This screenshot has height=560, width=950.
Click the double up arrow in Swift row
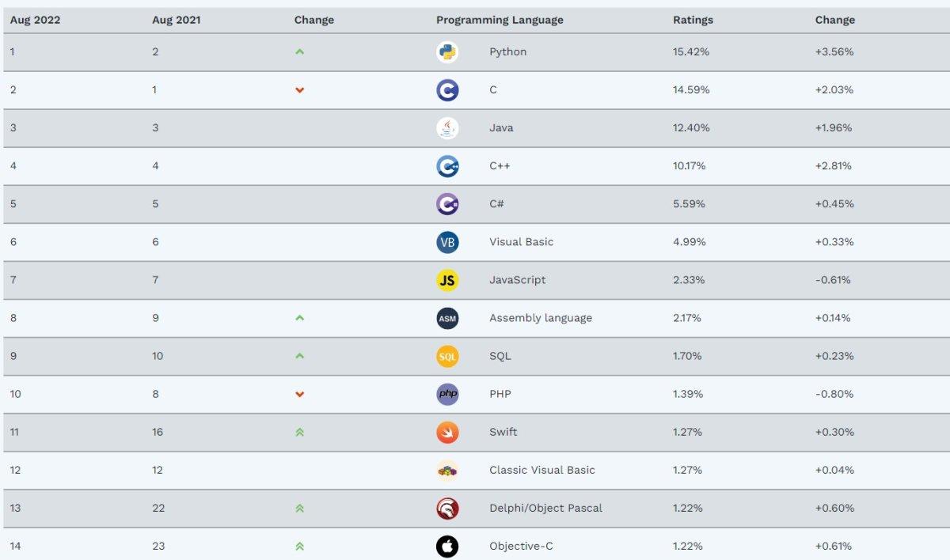299,432
